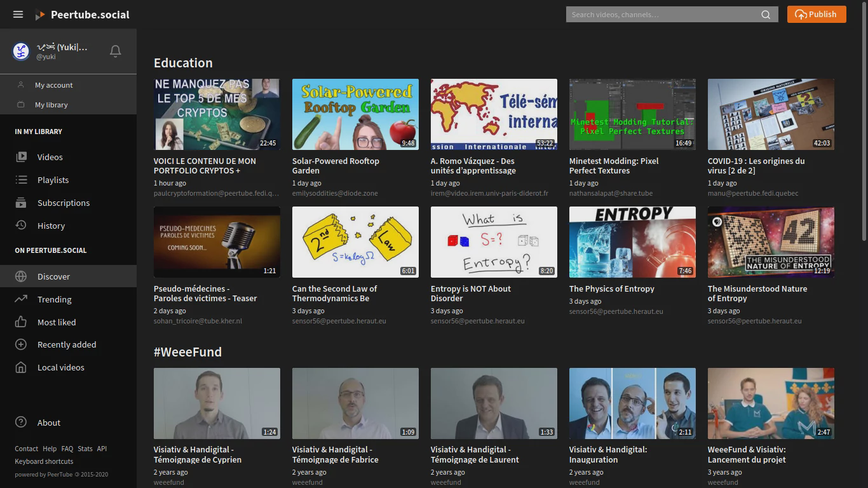This screenshot has width=868, height=488.
Task: Open channel nathansalapat@share.tube
Action: [x=611, y=193]
